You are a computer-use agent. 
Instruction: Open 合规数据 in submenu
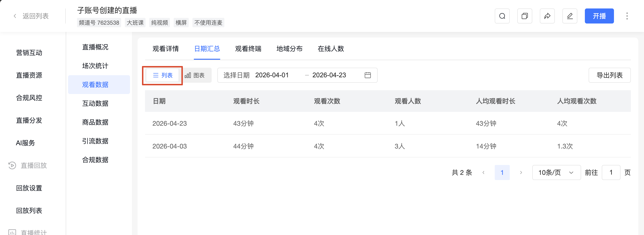pyautogui.click(x=95, y=160)
